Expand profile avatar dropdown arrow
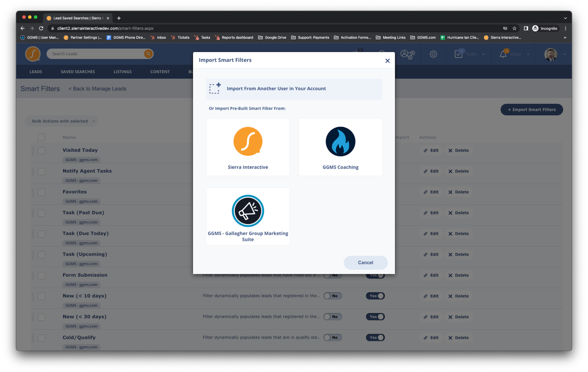 click(564, 54)
